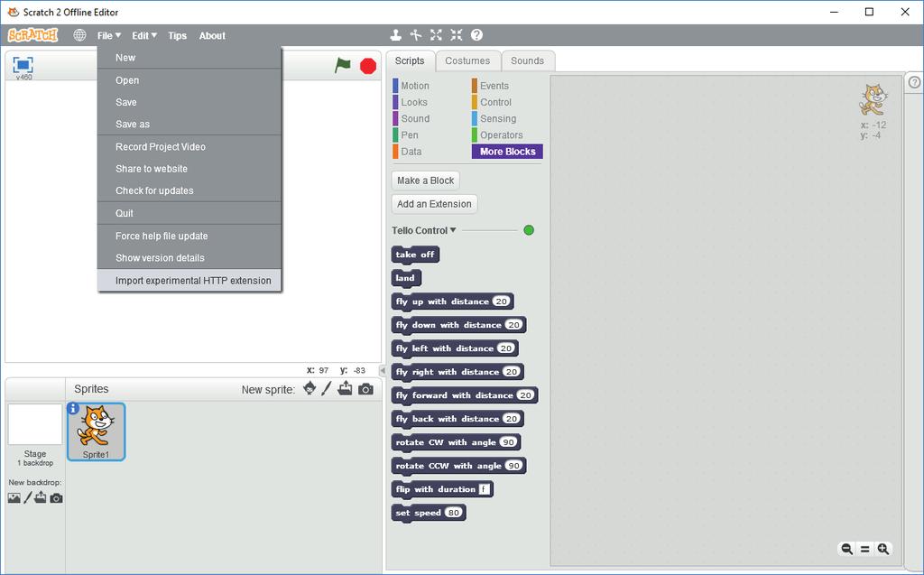Click the Add an Extension button
The height and width of the screenshot is (575, 924).
pyautogui.click(x=434, y=204)
